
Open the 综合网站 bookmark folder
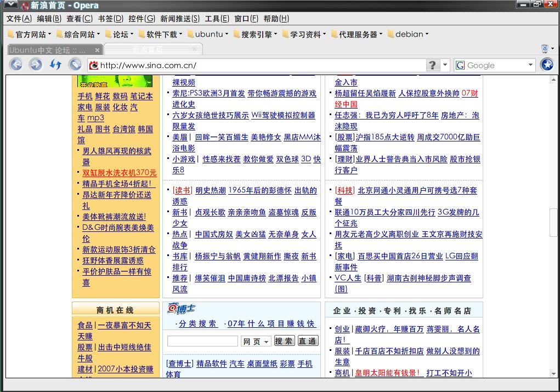[78, 35]
